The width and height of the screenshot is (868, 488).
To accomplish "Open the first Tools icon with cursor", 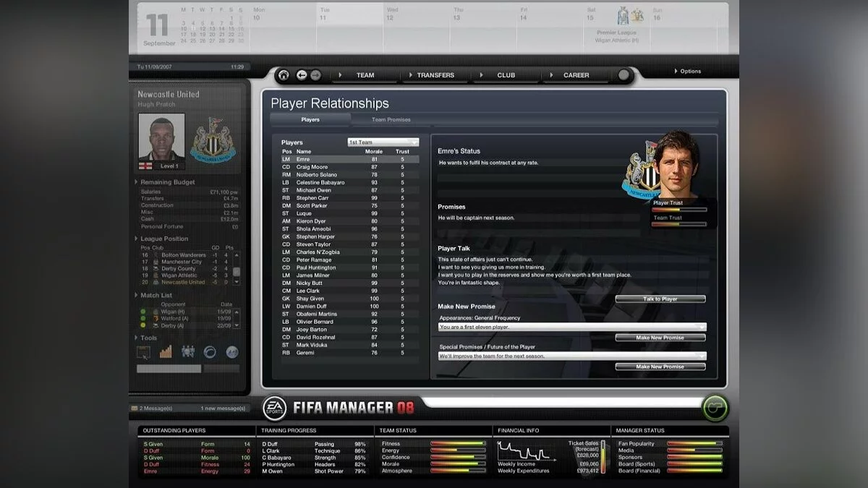I will 144,352.
